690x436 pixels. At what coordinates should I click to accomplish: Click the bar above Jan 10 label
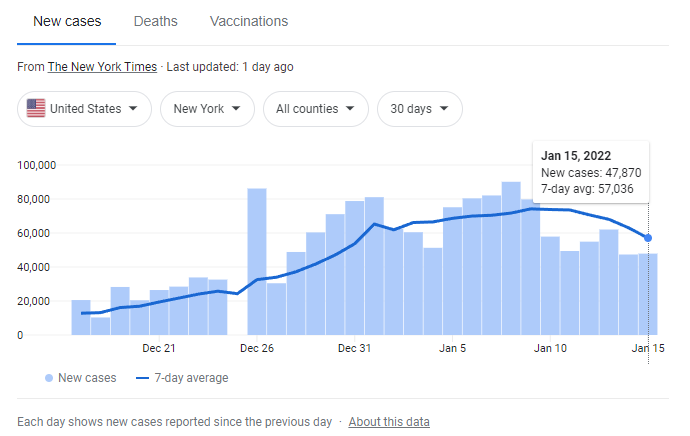click(x=550, y=285)
